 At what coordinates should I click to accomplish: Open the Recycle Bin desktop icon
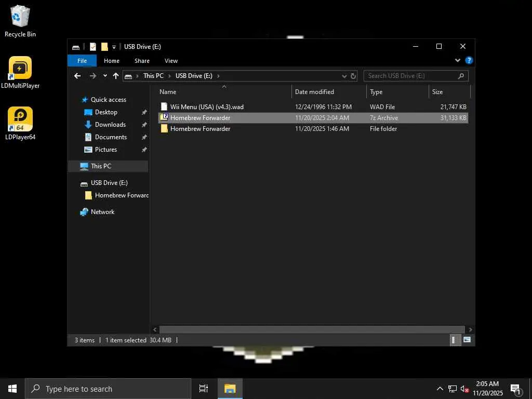(20, 21)
